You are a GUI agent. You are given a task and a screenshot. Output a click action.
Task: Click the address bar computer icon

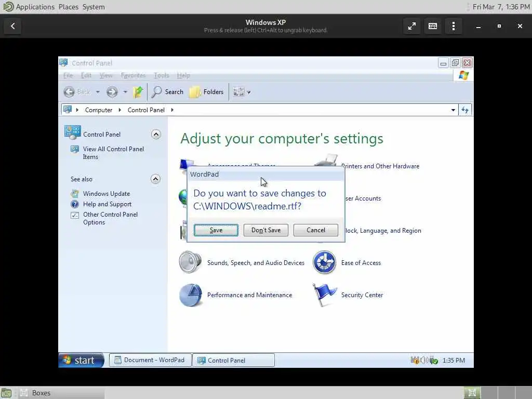(x=68, y=109)
